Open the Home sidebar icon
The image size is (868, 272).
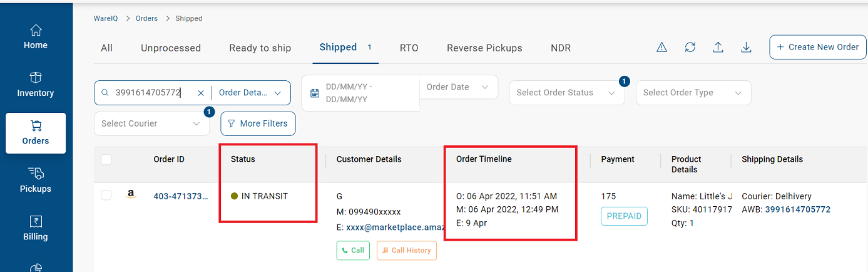(x=36, y=30)
